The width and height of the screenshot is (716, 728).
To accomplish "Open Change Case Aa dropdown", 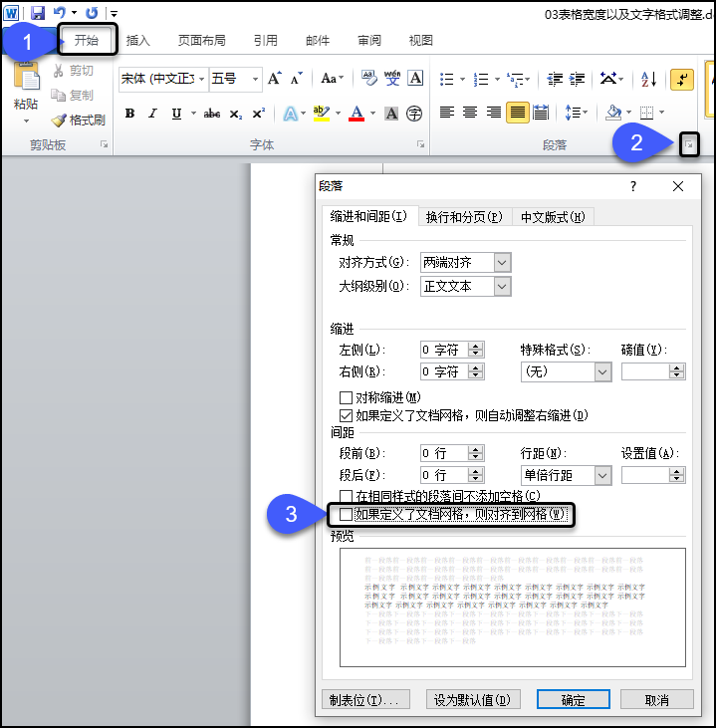I will [x=332, y=79].
